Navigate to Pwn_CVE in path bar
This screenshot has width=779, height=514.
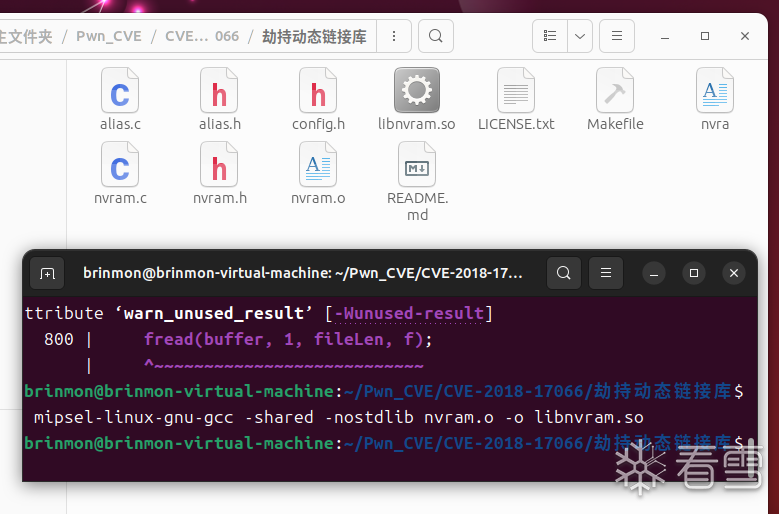pyautogui.click(x=109, y=36)
